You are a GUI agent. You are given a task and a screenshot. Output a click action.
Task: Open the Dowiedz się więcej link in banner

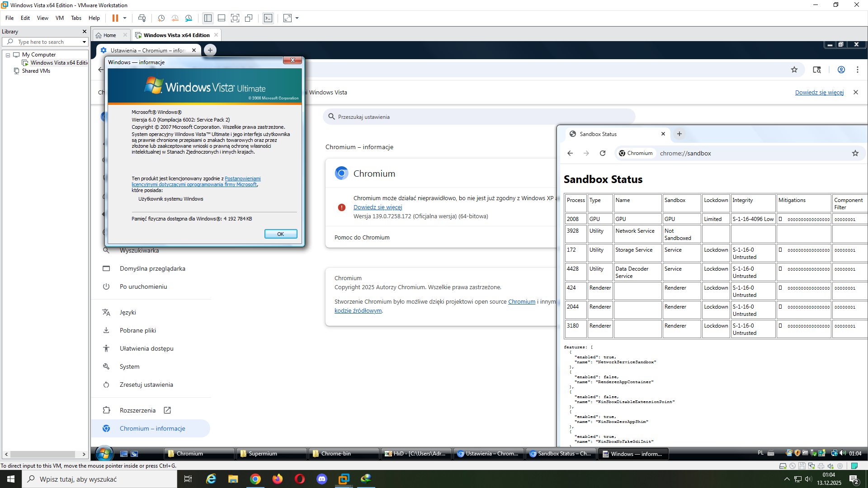(x=819, y=92)
